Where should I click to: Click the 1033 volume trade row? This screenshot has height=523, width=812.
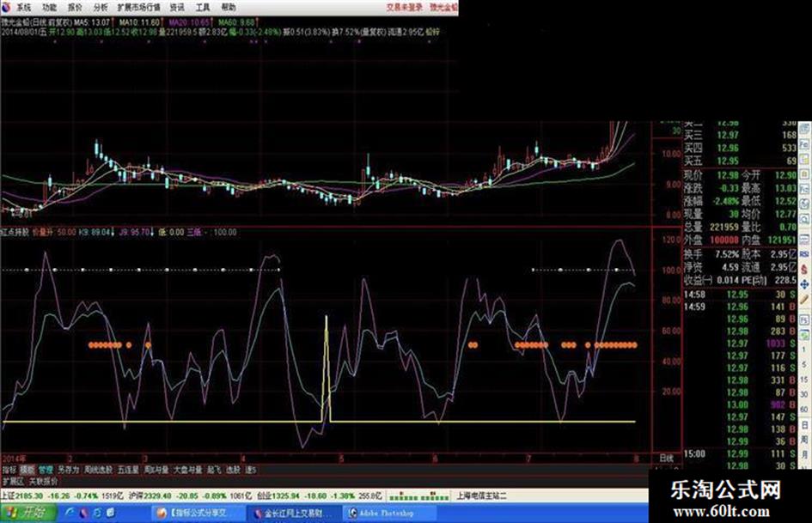(x=740, y=344)
